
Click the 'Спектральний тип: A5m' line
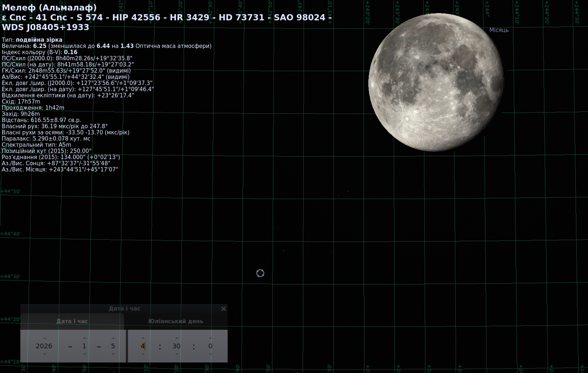tap(36, 145)
